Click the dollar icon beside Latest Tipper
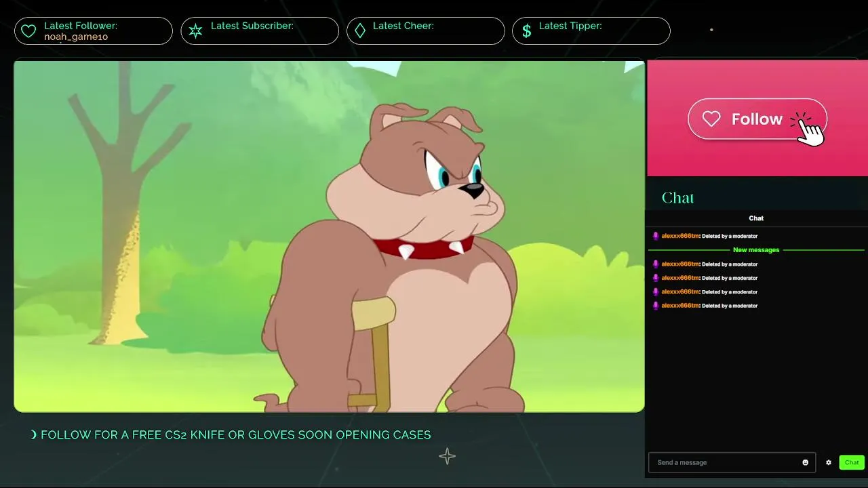Image resolution: width=868 pixels, height=488 pixels. [526, 31]
